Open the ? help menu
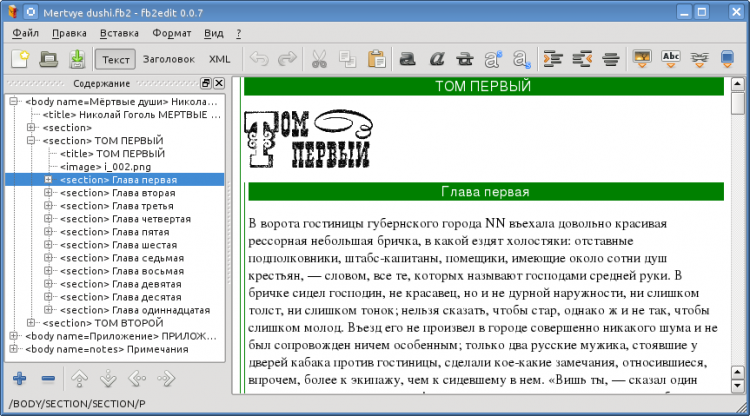 point(239,33)
